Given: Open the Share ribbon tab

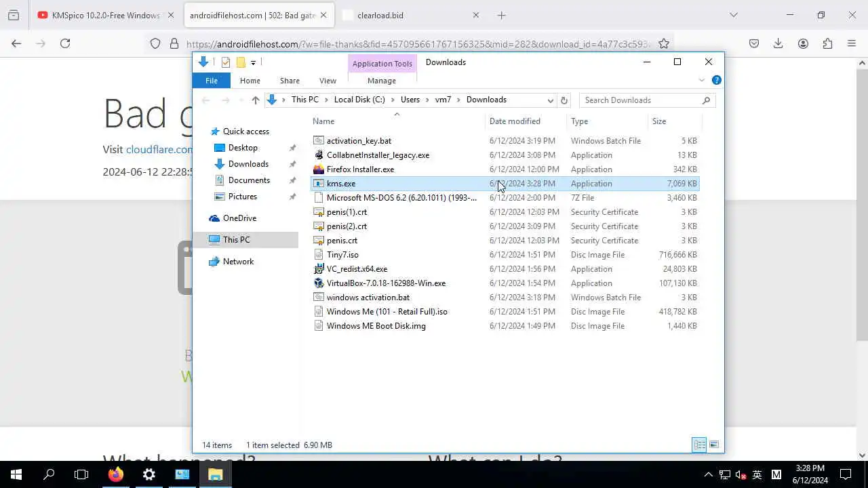Looking at the screenshot, I should coord(290,81).
